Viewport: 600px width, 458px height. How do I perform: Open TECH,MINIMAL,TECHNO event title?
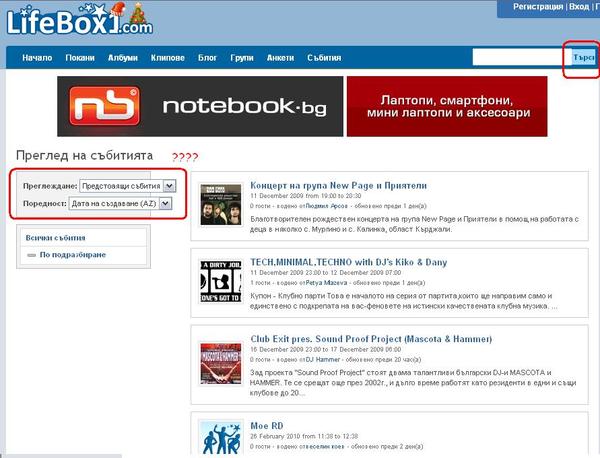(x=348, y=262)
